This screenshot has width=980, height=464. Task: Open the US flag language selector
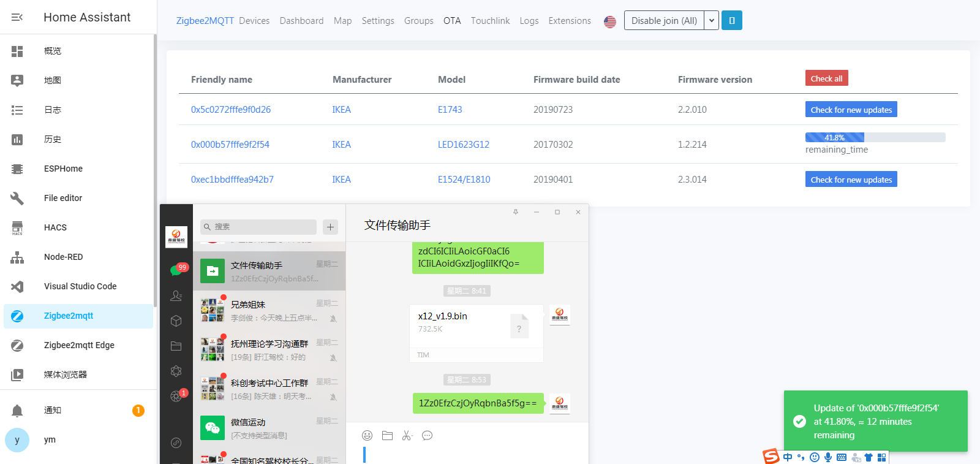[x=610, y=21]
